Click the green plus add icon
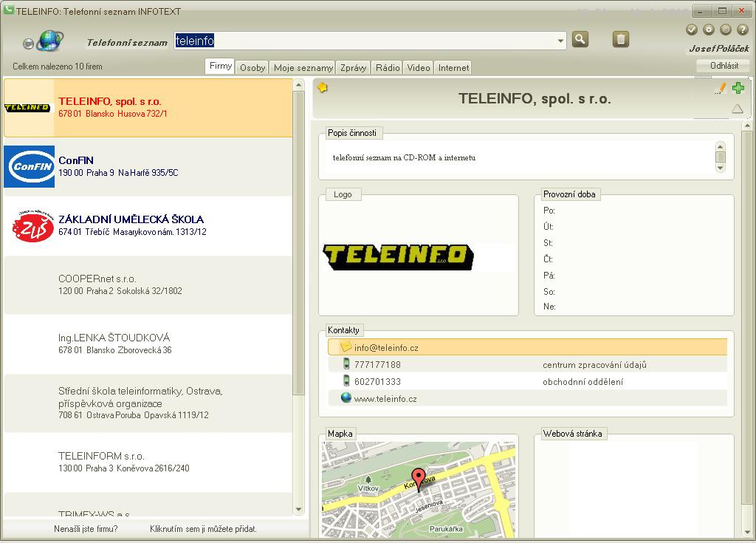The height and width of the screenshot is (543, 756). pyautogui.click(x=738, y=88)
